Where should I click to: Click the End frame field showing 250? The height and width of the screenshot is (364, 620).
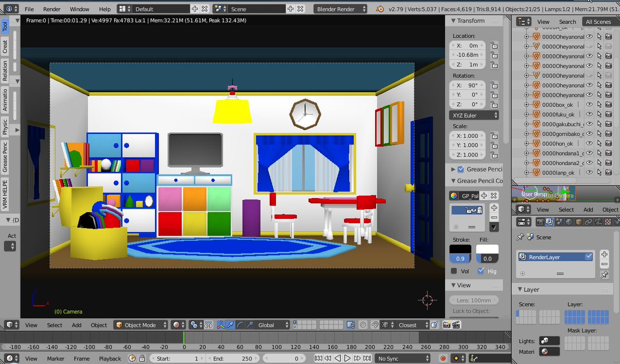coord(231,358)
